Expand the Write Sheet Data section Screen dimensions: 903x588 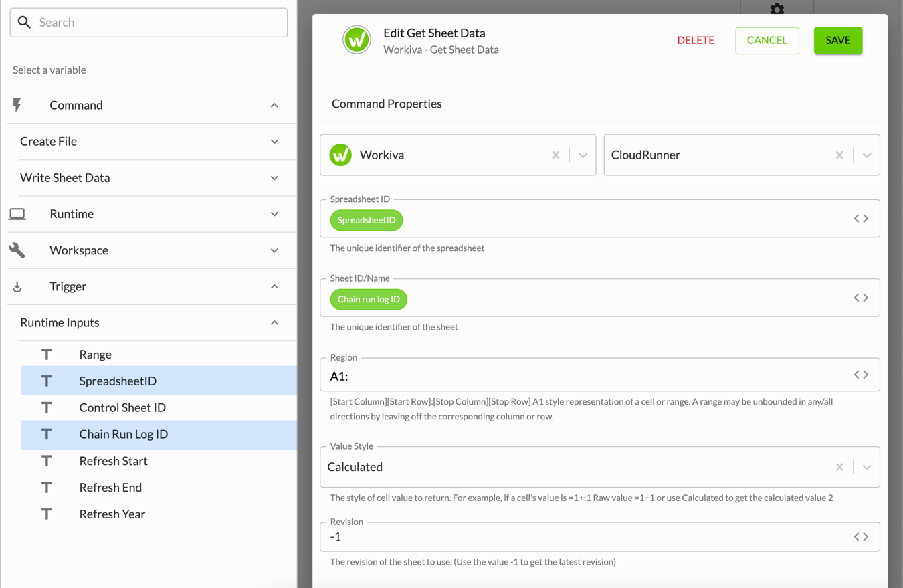(x=274, y=178)
